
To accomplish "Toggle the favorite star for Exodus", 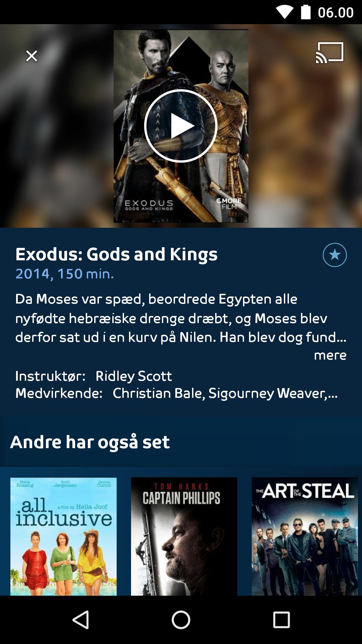I will [335, 255].
